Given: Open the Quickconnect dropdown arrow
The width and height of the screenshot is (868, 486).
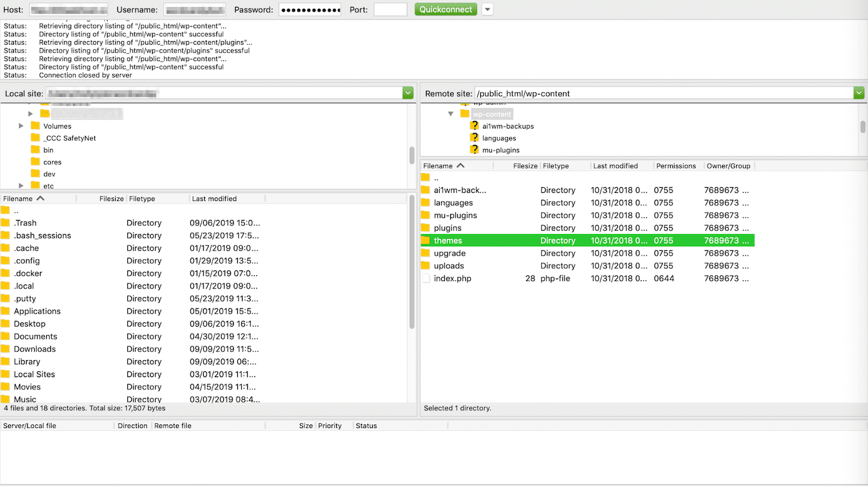Looking at the screenshot, I should coord(487,9).
